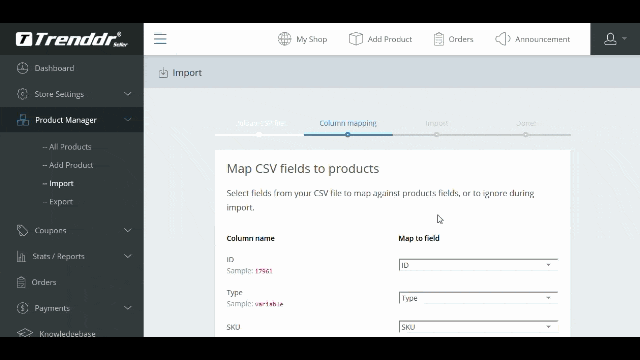Click the Import progress step label

437,123
